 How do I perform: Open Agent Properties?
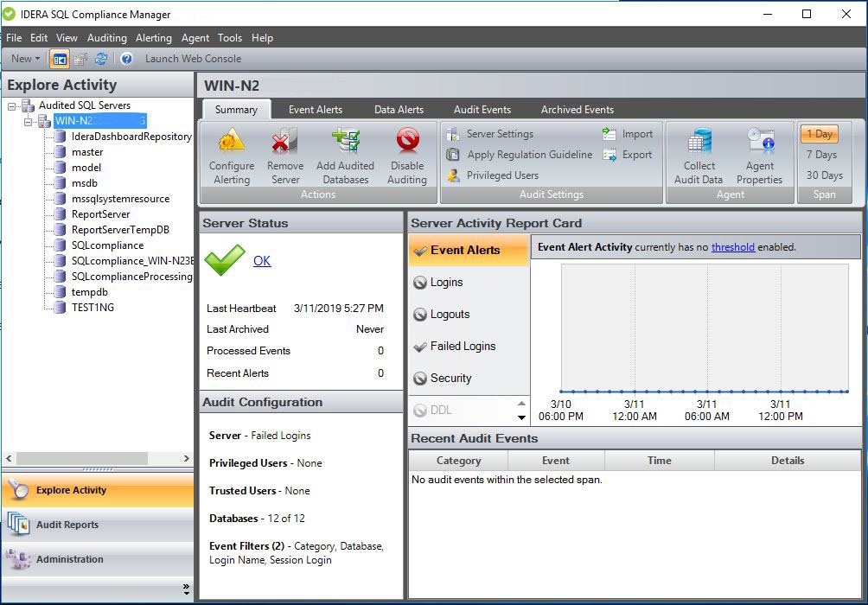click(x=759, y=156)
